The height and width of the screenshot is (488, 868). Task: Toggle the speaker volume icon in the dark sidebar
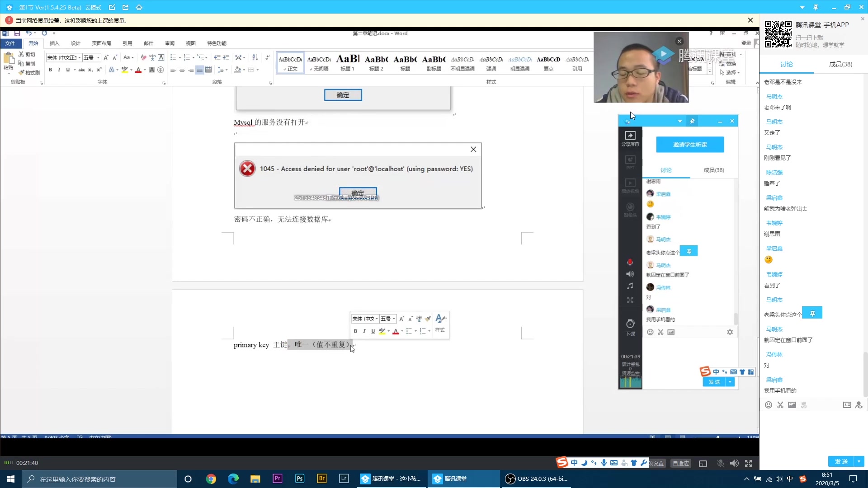click(x=630, y=274)
